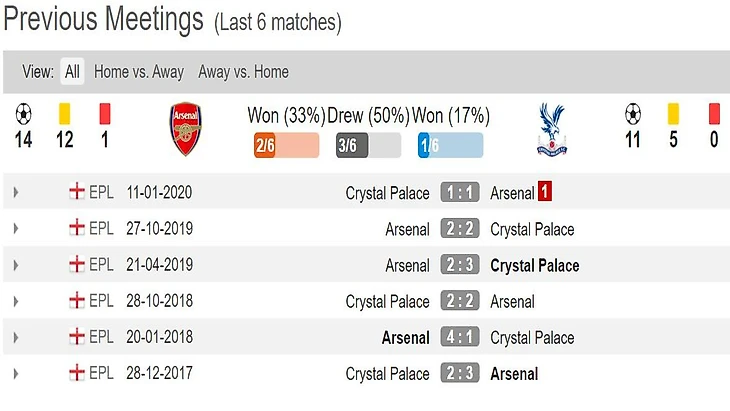Click Arsenal's orange 2/6 won bar
This screenshot has height=411, width=730.
[x=287, y=146]
